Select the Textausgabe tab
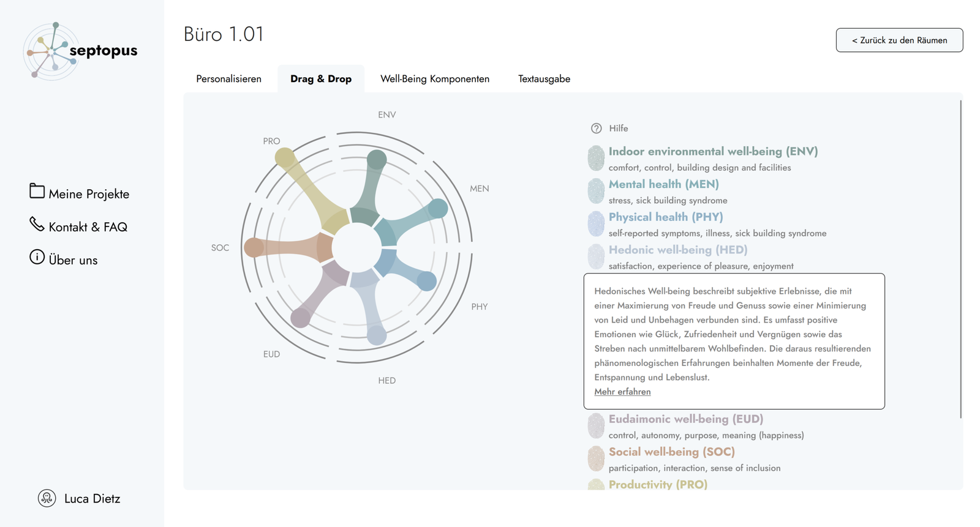The height and width of the screenshot is (527, 980). [544, 79]
